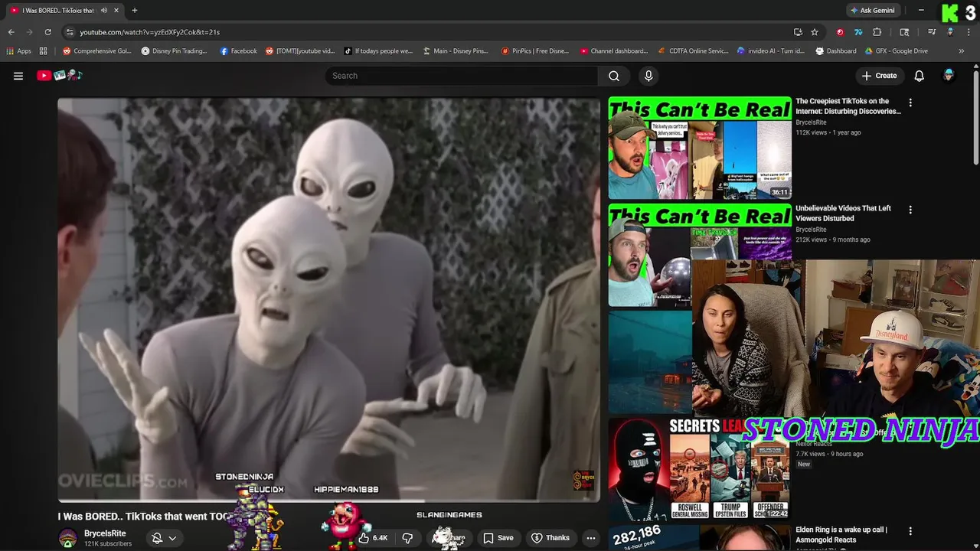Open YouTube notifications bell
The height and width of the screenshot is (551, 980).
click(920, 76)
